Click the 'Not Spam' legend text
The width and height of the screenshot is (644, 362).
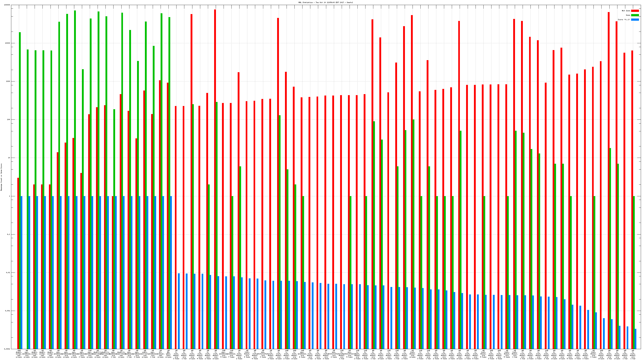626,11
